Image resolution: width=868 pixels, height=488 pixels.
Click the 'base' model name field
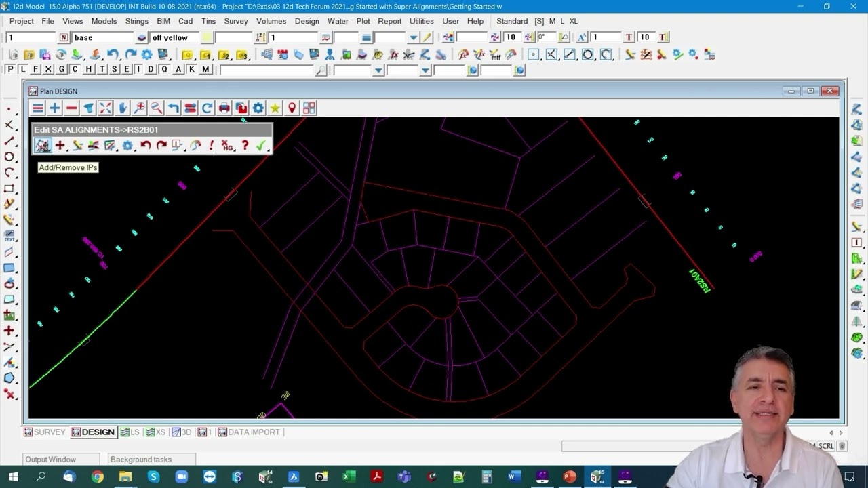point(103,38)
